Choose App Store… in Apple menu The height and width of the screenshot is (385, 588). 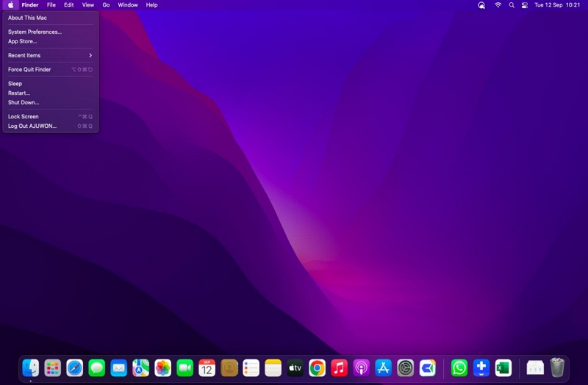click(50, 41)
